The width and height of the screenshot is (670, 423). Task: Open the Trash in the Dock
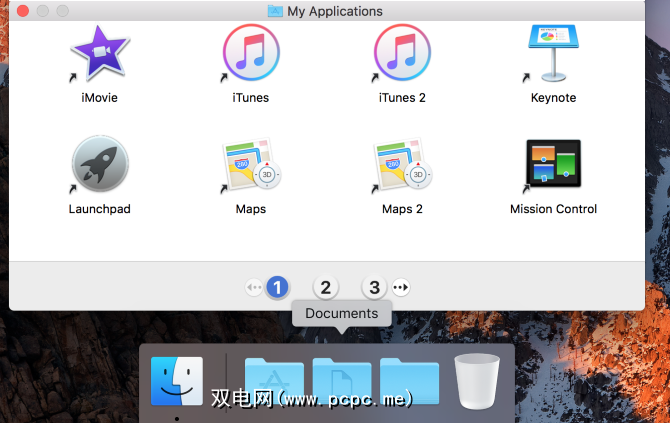477,381
